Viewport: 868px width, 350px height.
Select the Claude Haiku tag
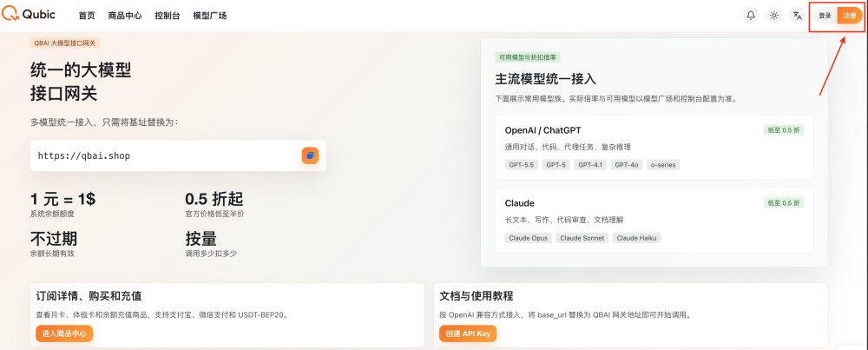tap(636, 238)
